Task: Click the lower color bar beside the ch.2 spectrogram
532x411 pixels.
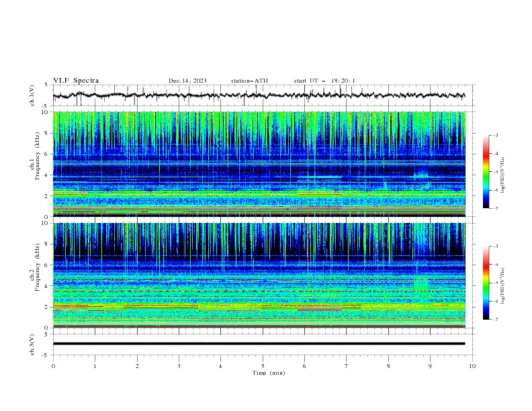Action: (486, 283)
